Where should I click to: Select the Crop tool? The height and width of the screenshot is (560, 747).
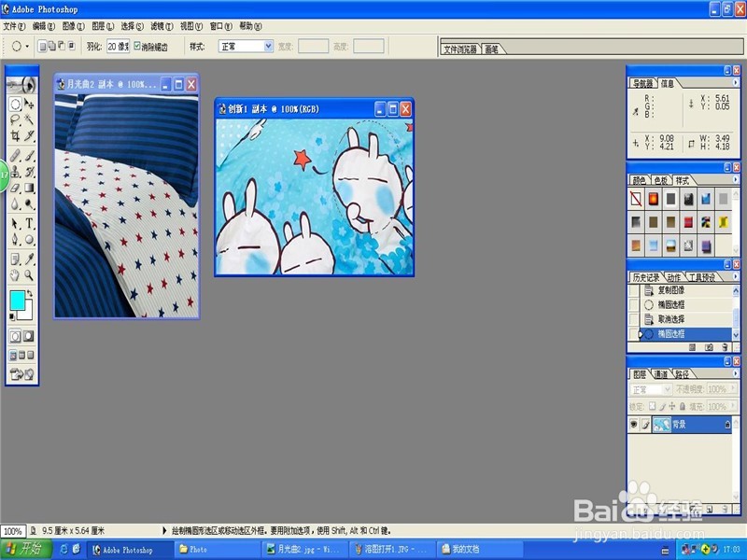pyautogui.click(x=15, y=135)
